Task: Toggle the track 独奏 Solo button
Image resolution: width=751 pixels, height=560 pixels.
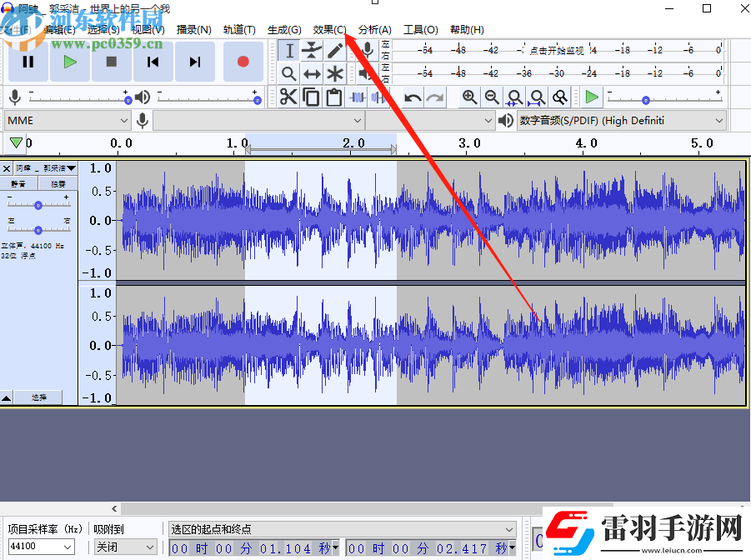Action: (58, 184)
